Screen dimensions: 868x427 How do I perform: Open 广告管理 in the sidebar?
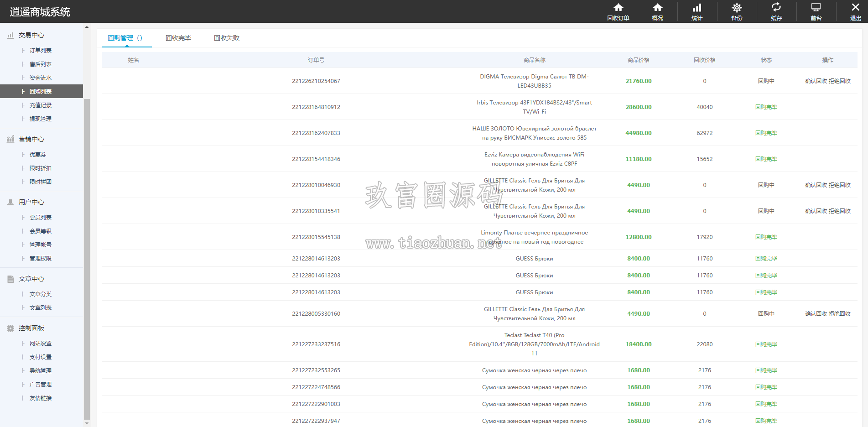point(41,384)
